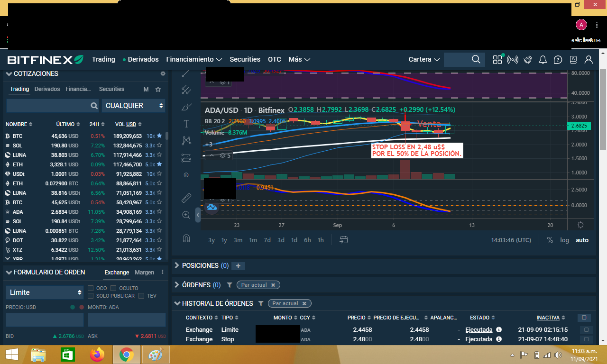
Task: Activate the zoom-in magnifier tool
Action: tap(186, 215)
